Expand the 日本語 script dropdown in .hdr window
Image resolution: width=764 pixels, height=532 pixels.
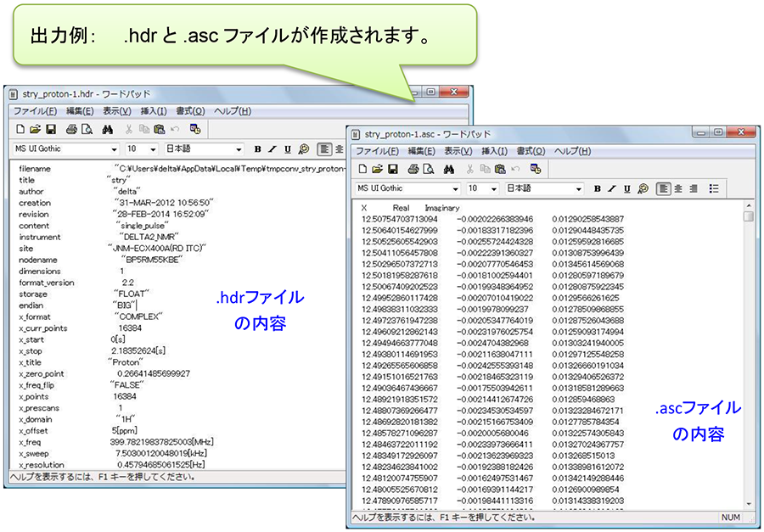239,149
